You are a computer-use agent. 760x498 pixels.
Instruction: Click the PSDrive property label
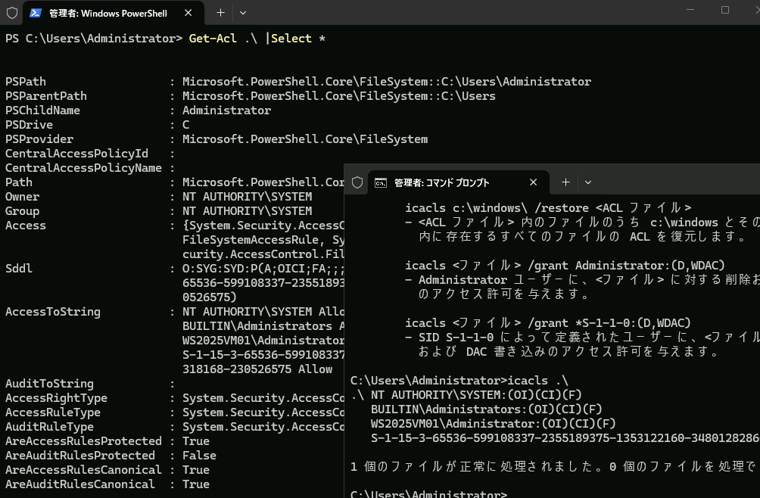pyautogui.click(x=29, y=125)
